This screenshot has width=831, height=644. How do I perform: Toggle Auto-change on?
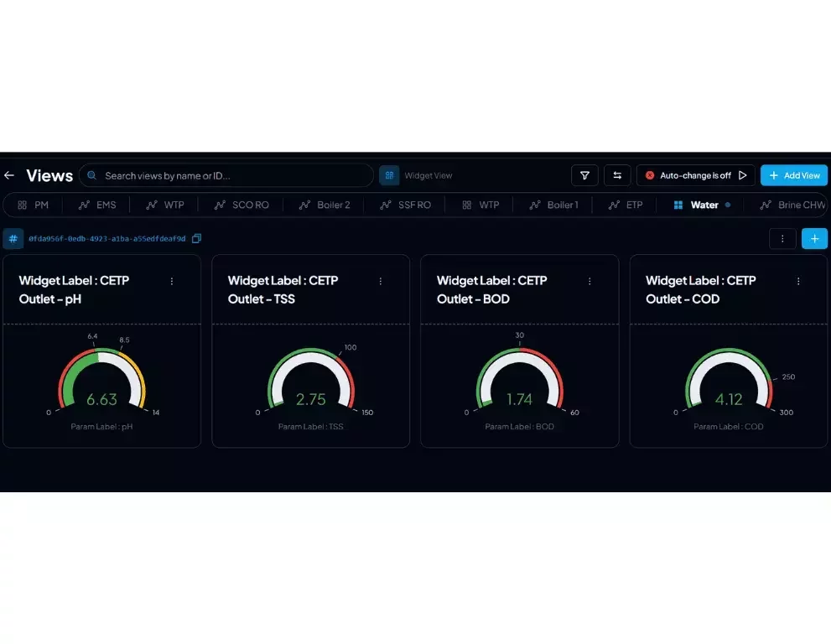(x=694, y=175)
